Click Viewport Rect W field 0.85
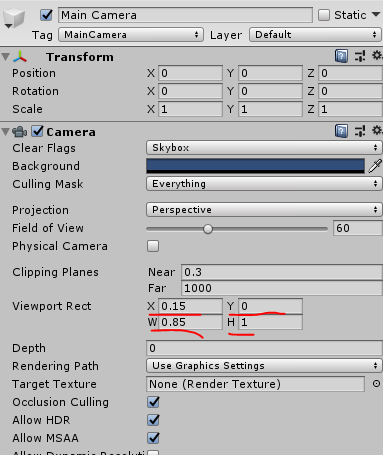 click(x=190, y=322)
